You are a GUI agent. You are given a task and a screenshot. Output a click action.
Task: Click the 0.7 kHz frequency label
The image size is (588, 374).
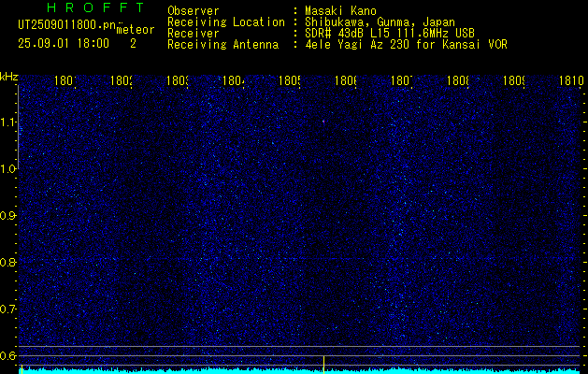click(x=8, y=309)
